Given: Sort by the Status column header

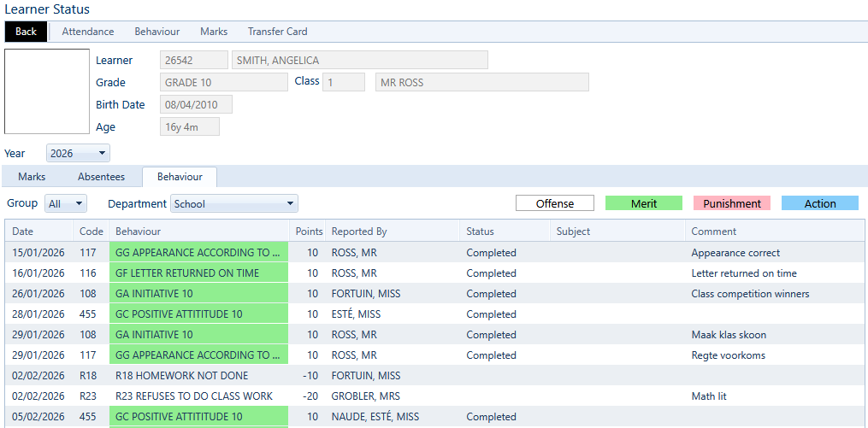Looking at the screenshot, I should pos(505,232).
